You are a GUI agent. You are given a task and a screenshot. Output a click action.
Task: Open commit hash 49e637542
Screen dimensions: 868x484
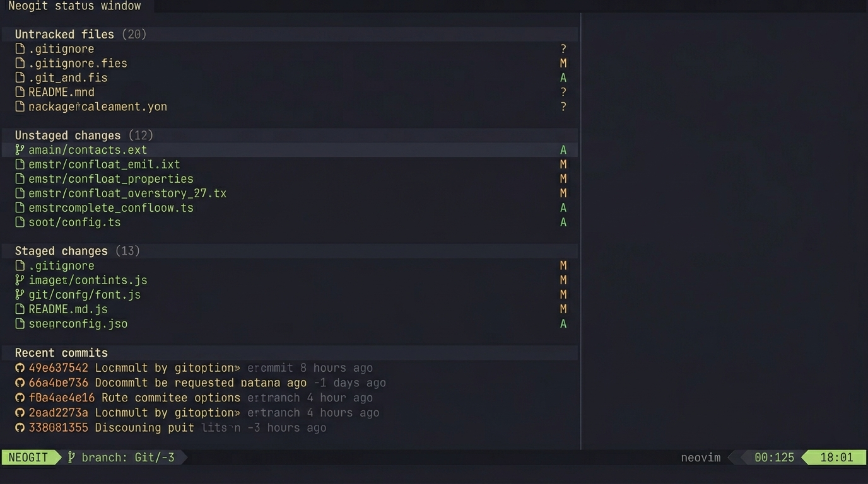pyautogui.click(x=58, y=367)
